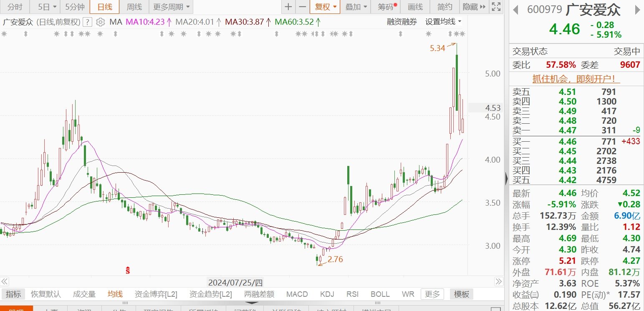Expand 设置均线 dropdown
The height and width of the screenshot is (311, 644).
[x=444, y=22]
